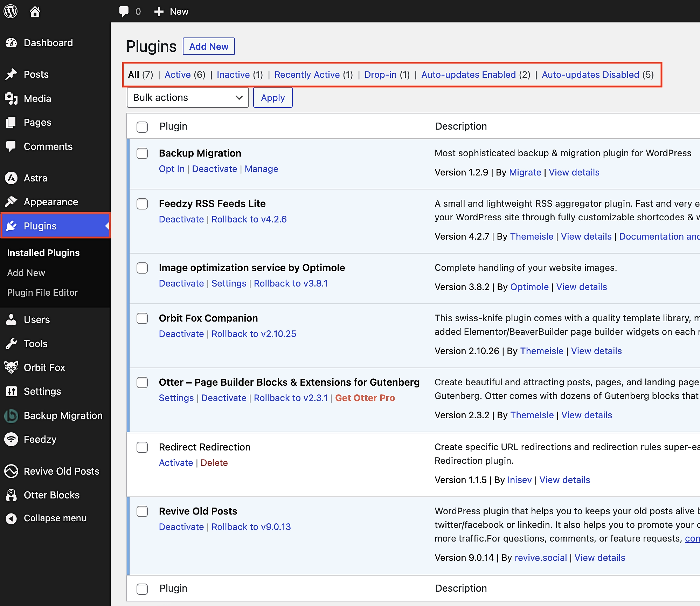Click the Apply button
This screenshot has height=606, width=700.
[272, 97]
